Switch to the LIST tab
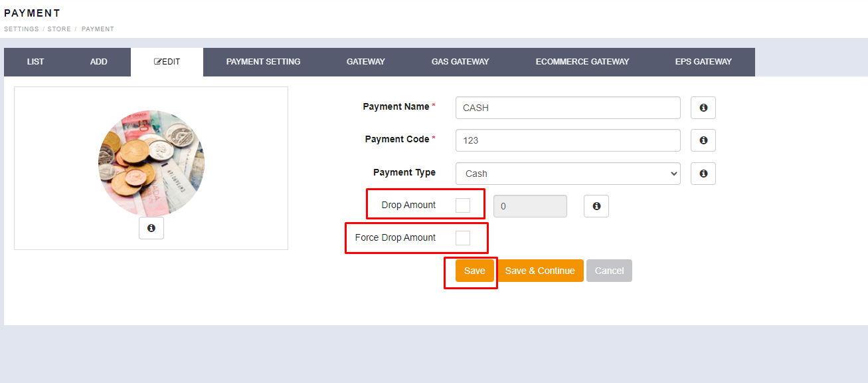Viewport: 868px width, 383px height. [36, 62]
